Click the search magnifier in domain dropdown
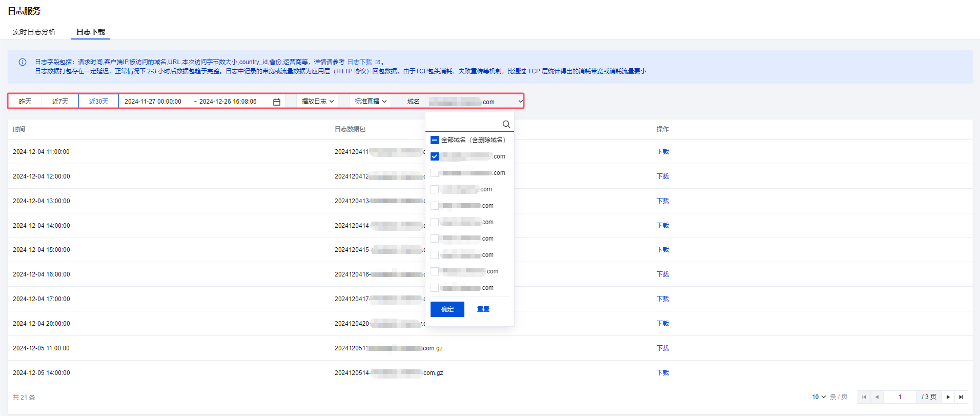Image resolution: width=980 pixels, height=416 pixels. tap(506, 124)
